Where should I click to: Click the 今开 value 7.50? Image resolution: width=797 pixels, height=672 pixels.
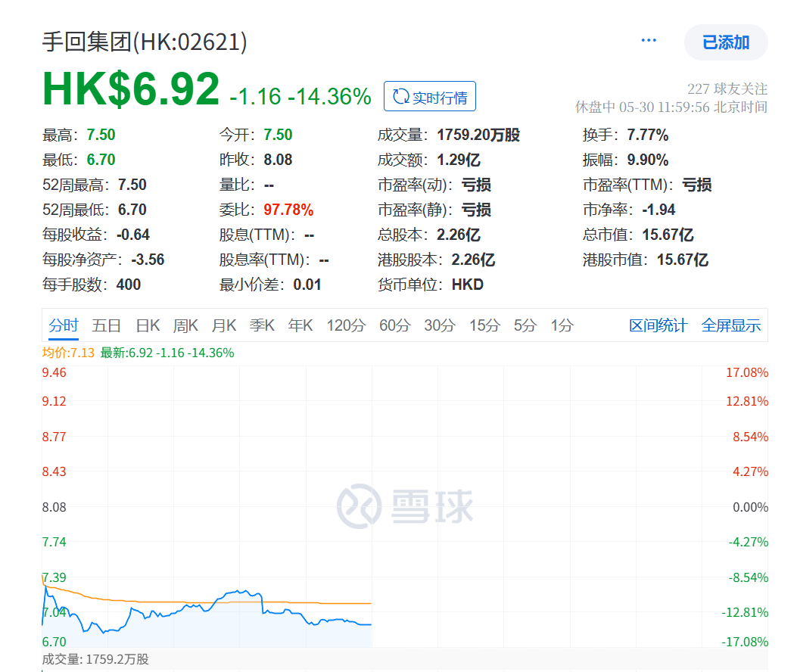(278, 135)
